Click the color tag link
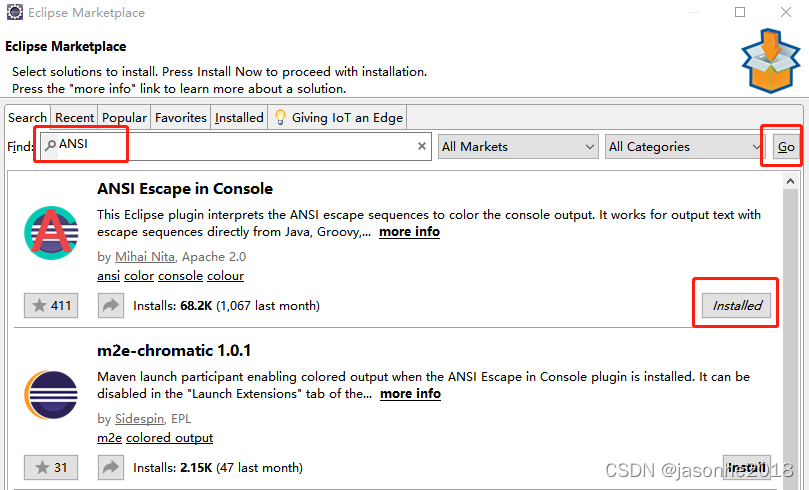 [139, 275]
